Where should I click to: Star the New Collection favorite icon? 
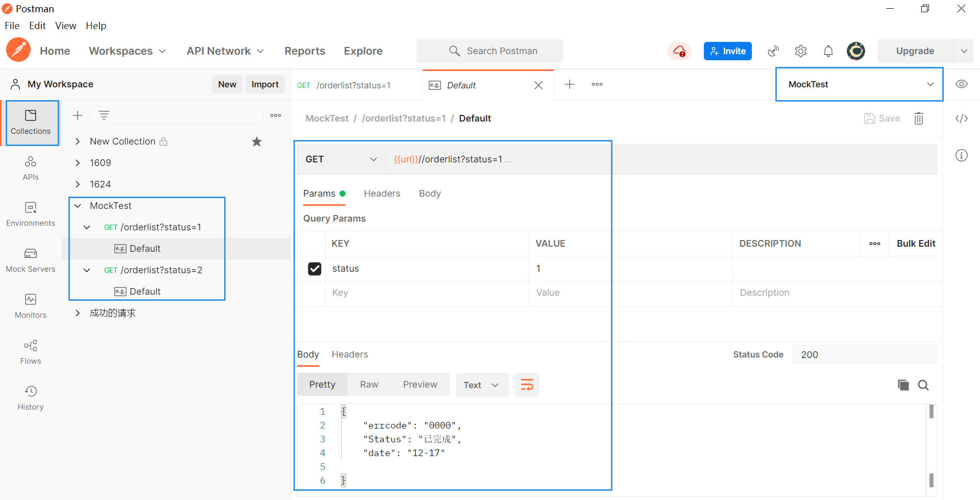pyautogui.click(x=257, y=141)
